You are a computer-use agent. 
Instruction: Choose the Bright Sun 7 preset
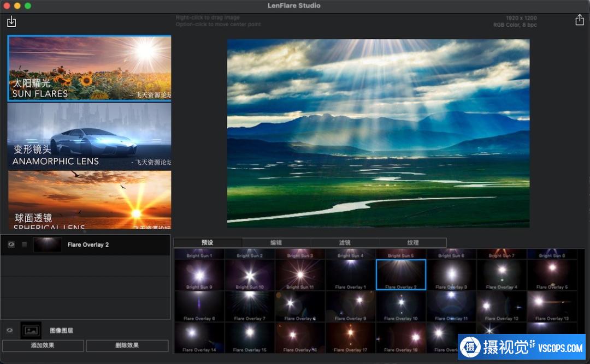pyautogui.click(x=502, y=254)
